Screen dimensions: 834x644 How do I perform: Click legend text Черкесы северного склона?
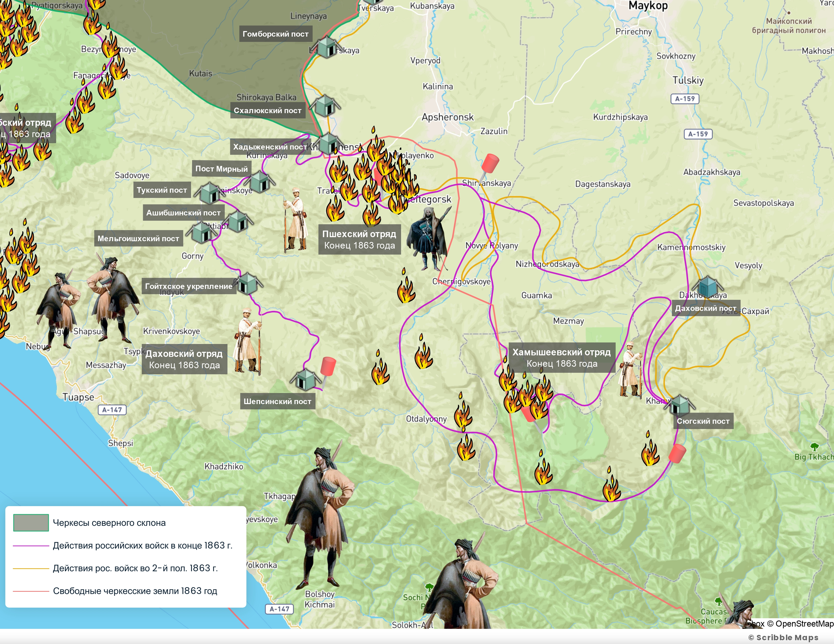coord(109,523)
